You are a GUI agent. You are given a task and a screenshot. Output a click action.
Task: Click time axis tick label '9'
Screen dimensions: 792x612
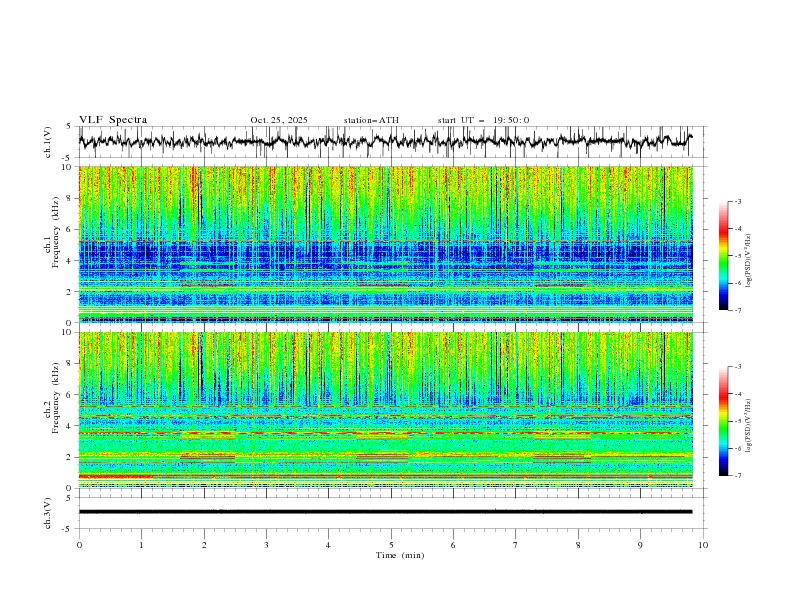[x=640, y=545]
